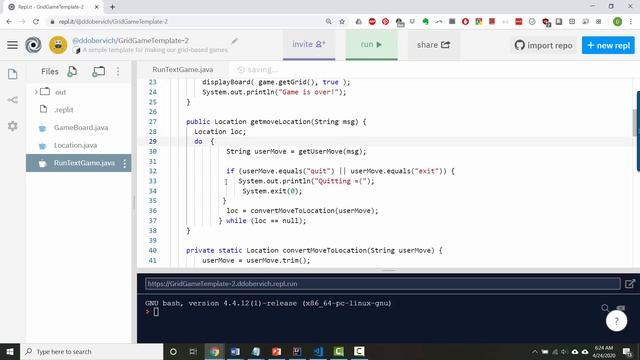Click the editor vertical scrollbar
Viewport: 640px width, 360px height.
(x=634, y=122)
